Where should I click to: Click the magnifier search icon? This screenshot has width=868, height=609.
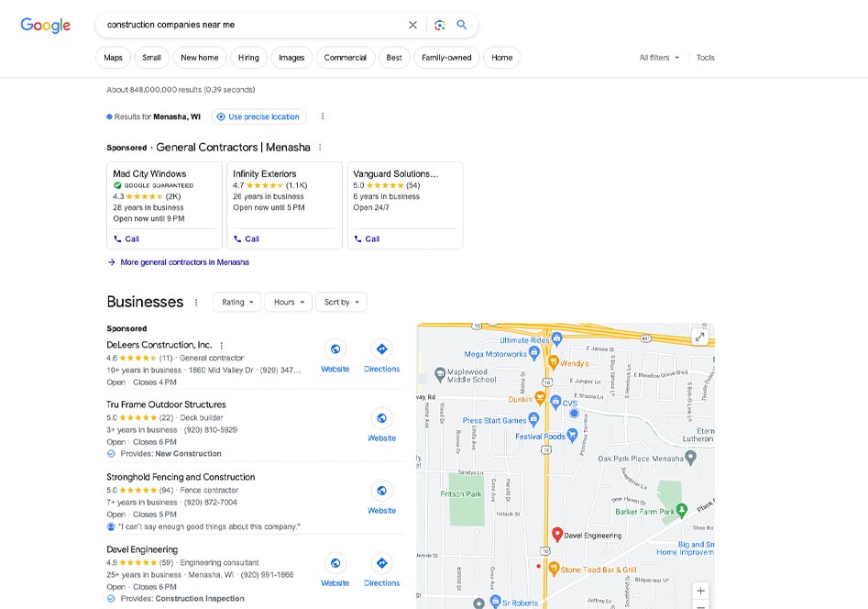click(462, 25)
